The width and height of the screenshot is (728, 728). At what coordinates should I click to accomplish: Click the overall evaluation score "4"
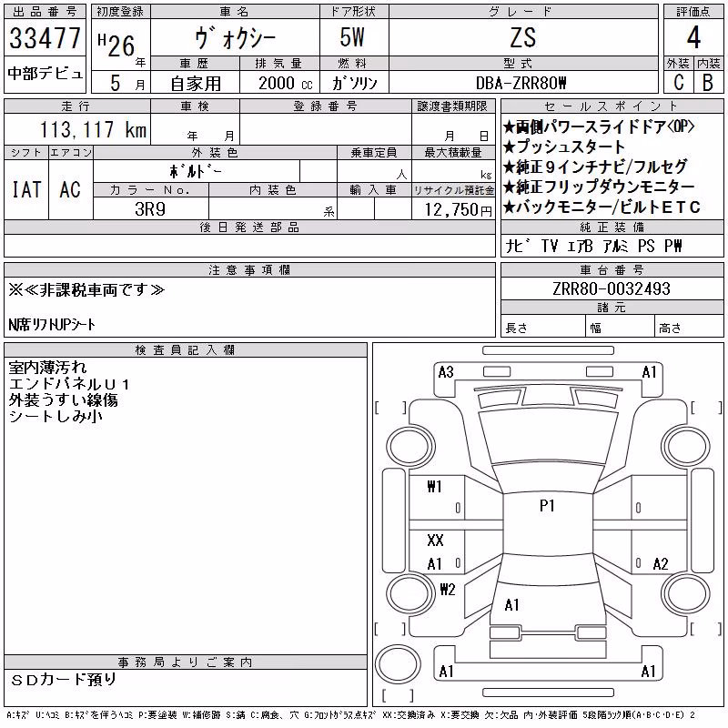(693, 37)
